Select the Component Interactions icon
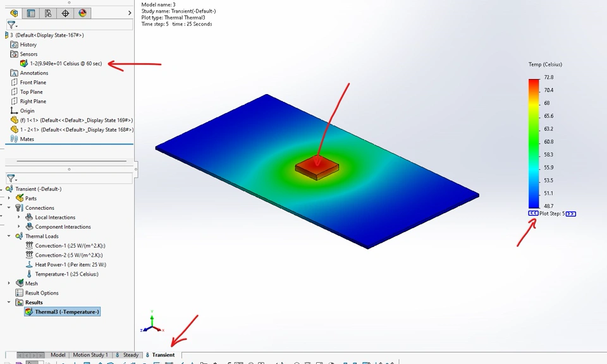The image size is (607, 364). click(x=29, y=227)
